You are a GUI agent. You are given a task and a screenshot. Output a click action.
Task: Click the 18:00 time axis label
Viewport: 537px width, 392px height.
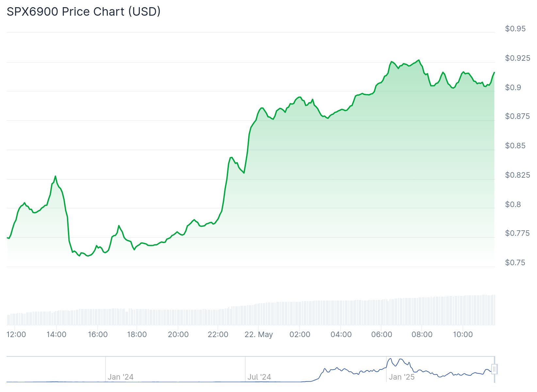pos(137,335)
